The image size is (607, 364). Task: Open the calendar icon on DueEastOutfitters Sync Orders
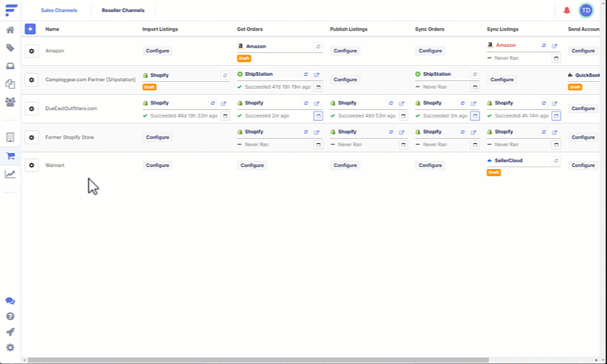click(x=475, y=116)
